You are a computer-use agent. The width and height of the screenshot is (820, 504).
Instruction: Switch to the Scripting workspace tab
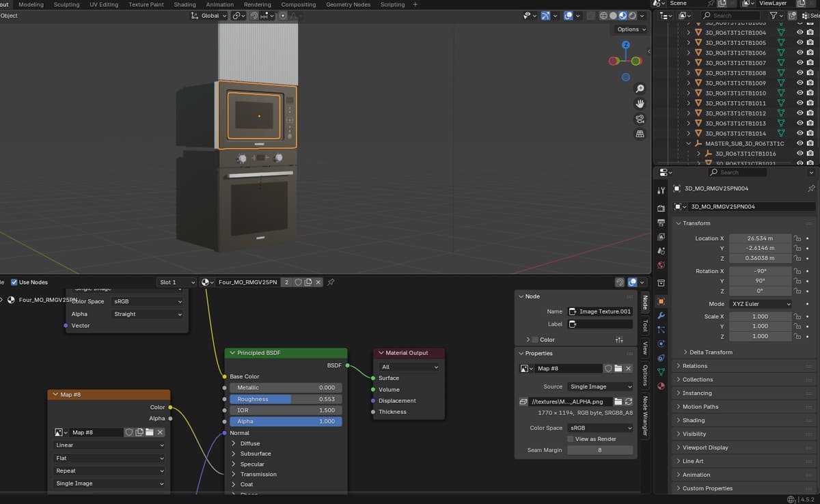coord(393,4)
